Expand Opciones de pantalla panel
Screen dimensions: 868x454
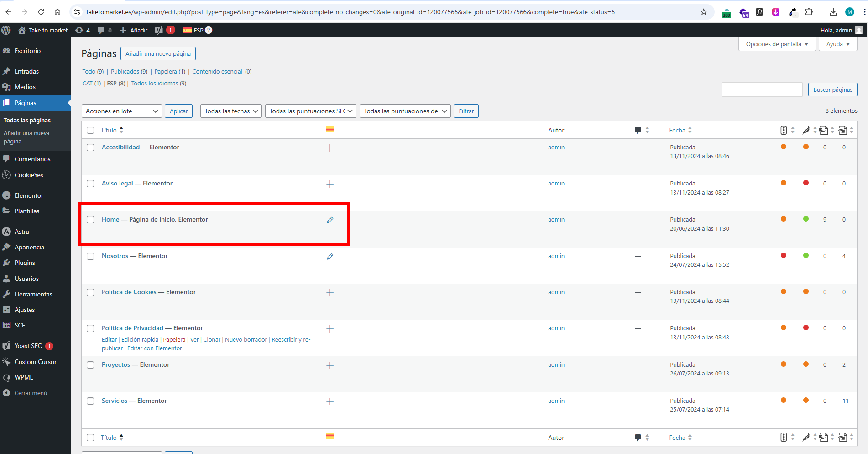[x=777, y=44]
